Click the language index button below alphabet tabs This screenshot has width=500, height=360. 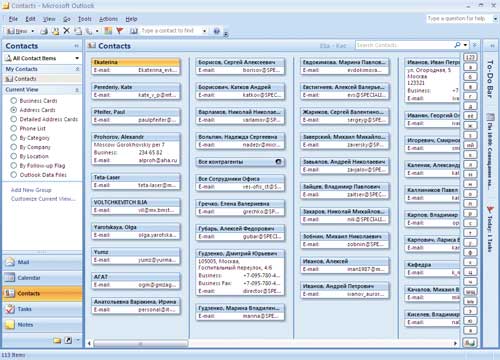[x=470, y=342]
